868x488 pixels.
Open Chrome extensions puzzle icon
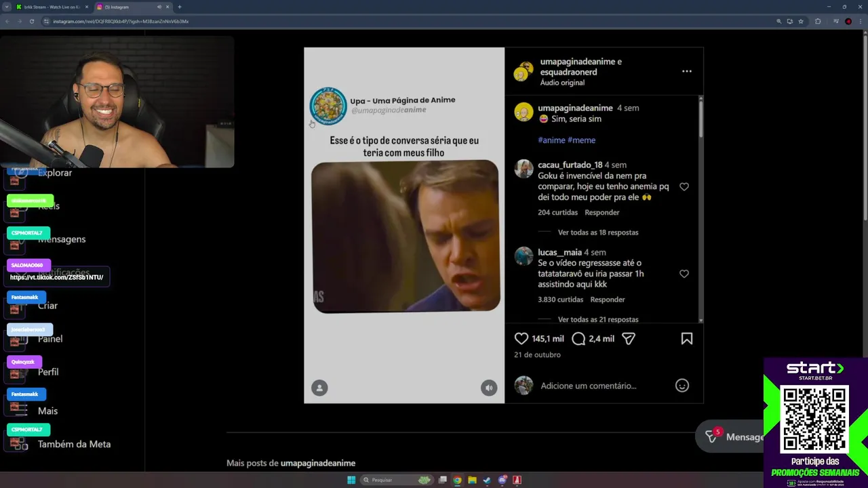coord(818,21)
